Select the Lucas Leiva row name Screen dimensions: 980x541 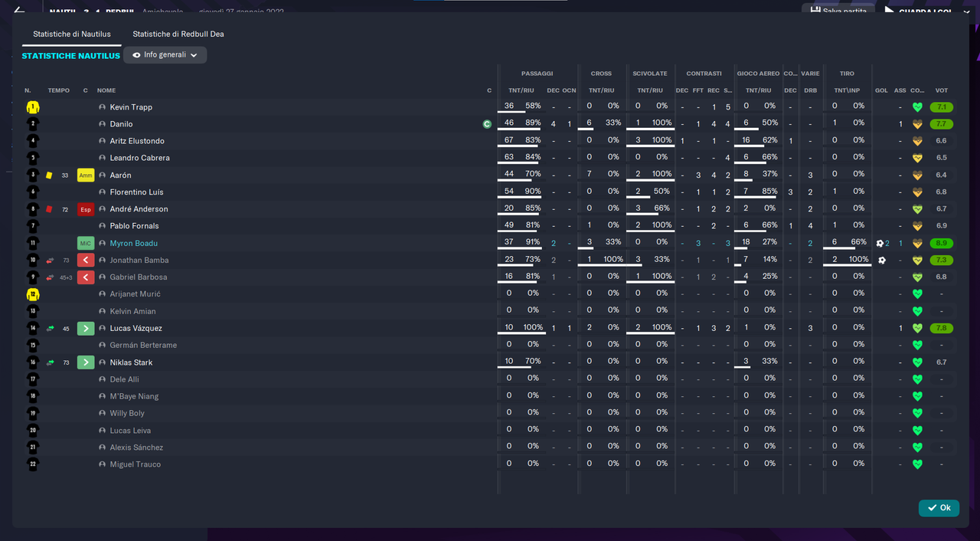point(131,431)
